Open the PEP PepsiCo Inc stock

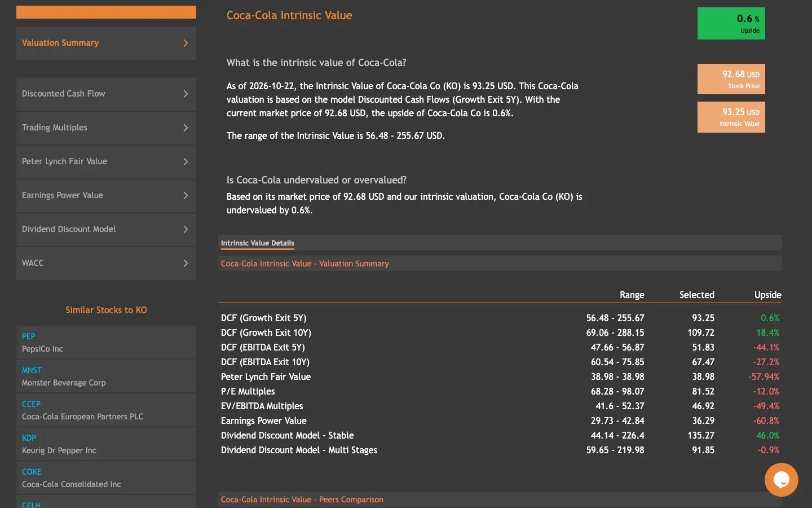pos(106,342)
